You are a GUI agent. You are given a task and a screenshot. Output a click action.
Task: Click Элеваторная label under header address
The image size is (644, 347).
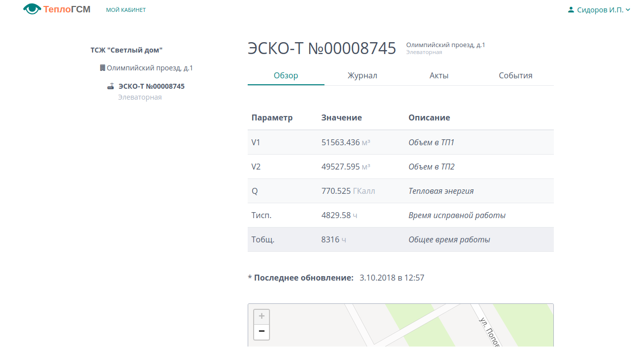(424, 52)
